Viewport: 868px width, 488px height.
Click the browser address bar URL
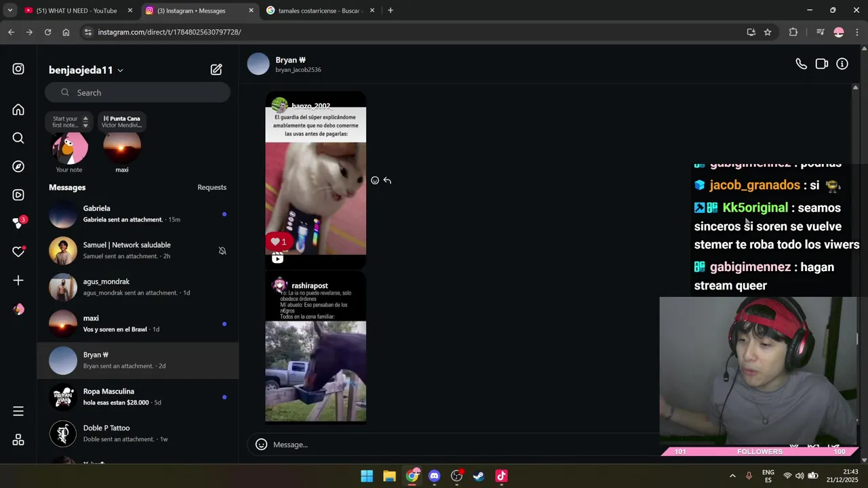tap(170, 32)
